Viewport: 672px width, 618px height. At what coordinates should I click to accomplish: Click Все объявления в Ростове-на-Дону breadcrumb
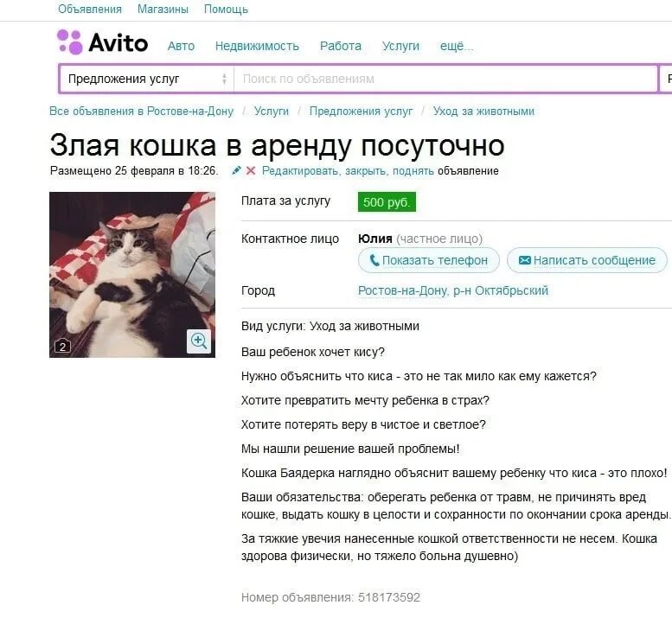(142, 111)
